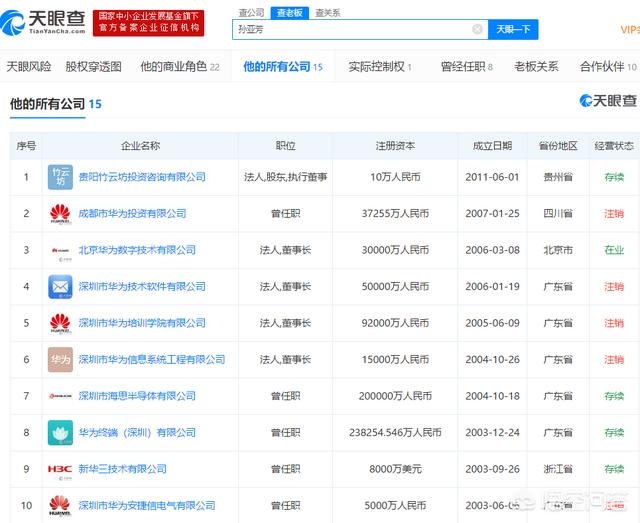Screen dimensions: 640x523
Task: Click the Huawei logo beside 深圳市华为安捷信电气有限公司
Action: click(60, 505)
